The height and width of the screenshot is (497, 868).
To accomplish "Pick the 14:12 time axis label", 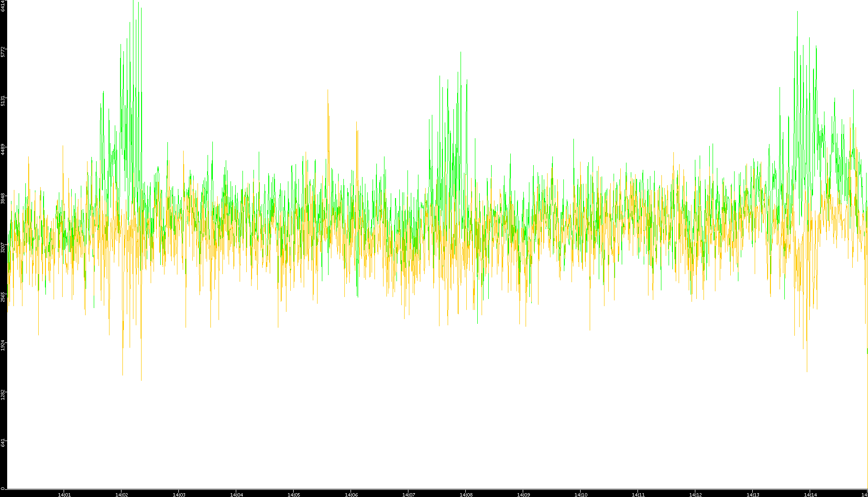I will pyautogui.click(x=695, y=495).
